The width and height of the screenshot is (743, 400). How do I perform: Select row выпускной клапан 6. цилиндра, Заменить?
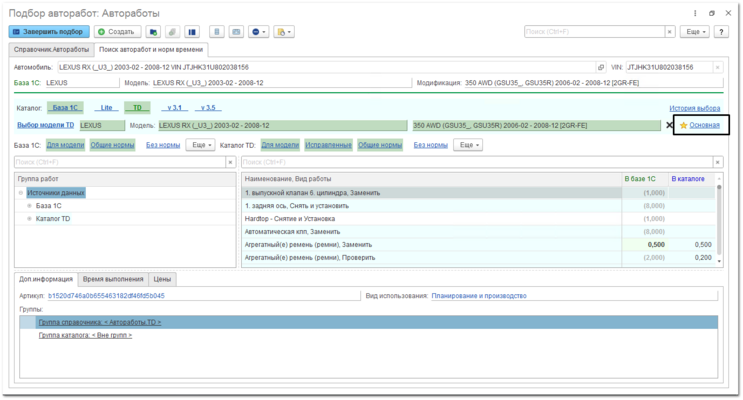click(478, 193)
